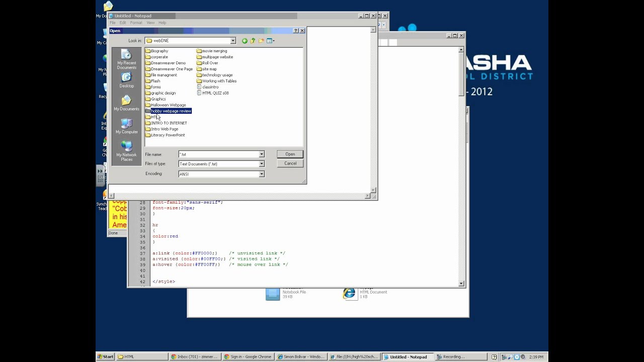Click the HTML Document file icon

(x=349, y=294)
